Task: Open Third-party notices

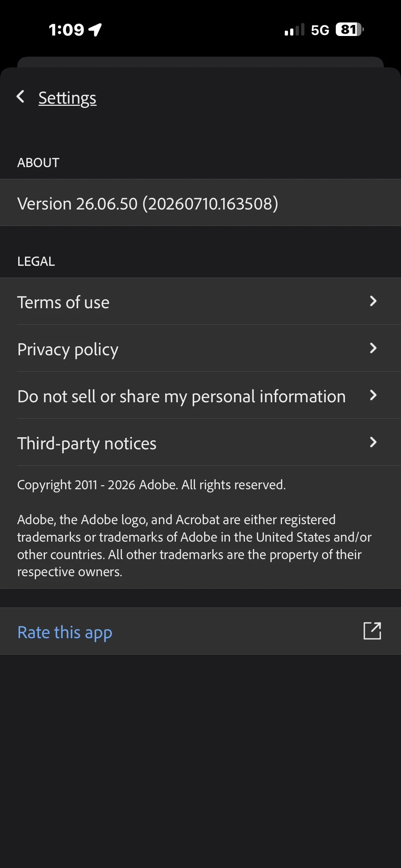Action: (200, 443)
